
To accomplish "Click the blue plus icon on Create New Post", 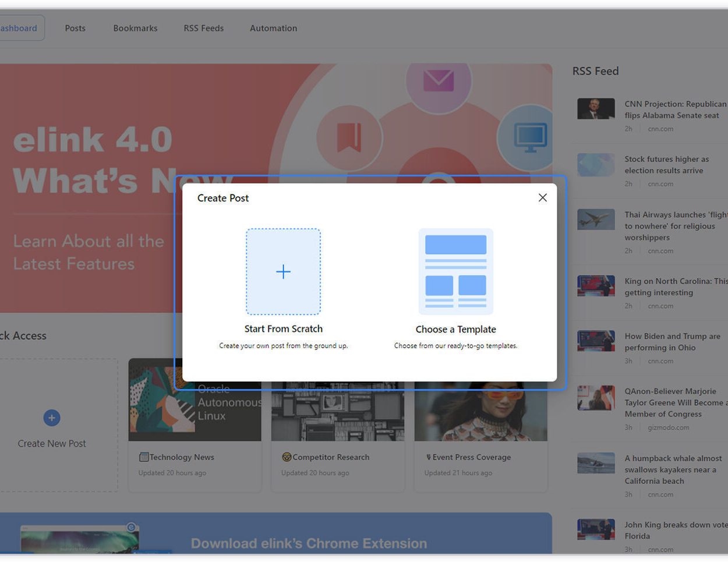I will coord(51,418).
